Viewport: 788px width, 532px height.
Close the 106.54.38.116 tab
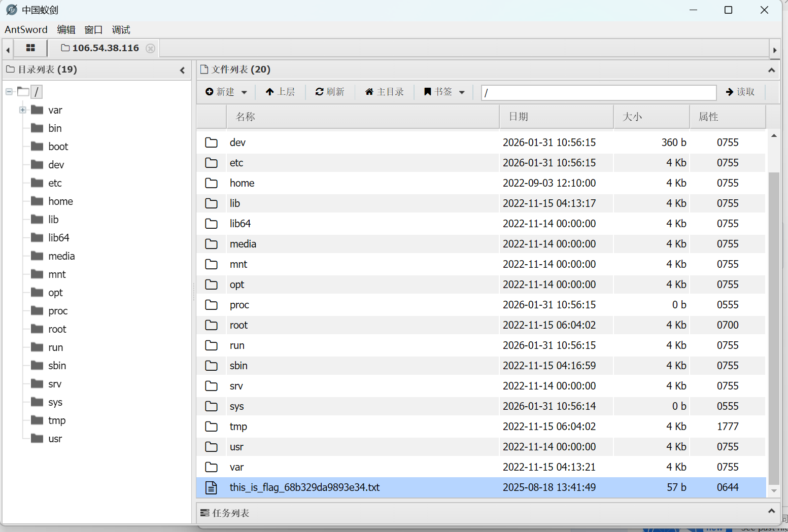[150, 48]
